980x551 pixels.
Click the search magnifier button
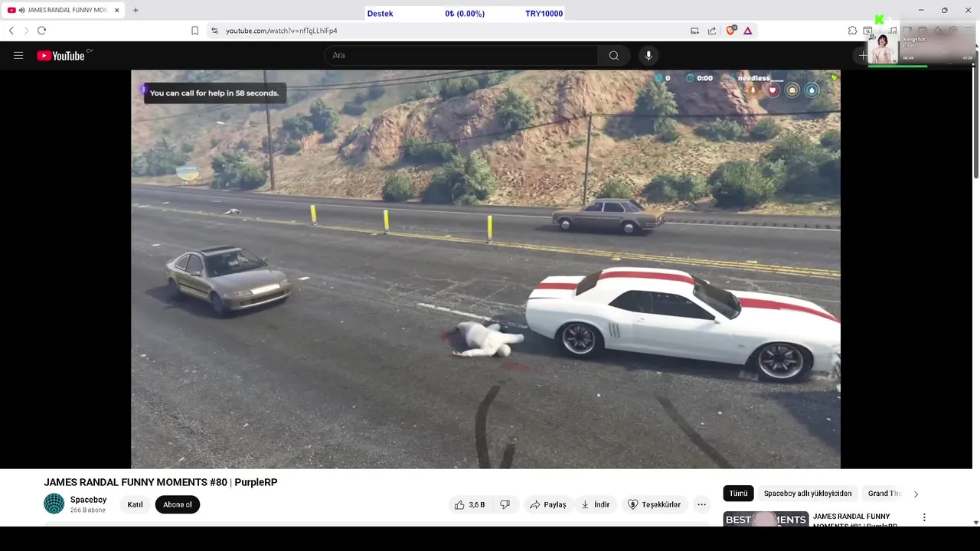(x=613, y=55)
